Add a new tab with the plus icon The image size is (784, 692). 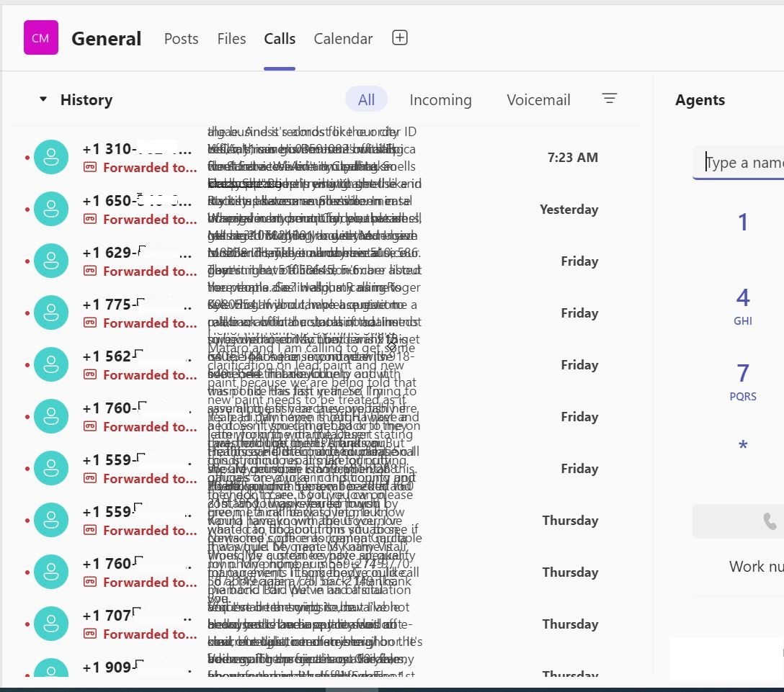coord(400,37)
